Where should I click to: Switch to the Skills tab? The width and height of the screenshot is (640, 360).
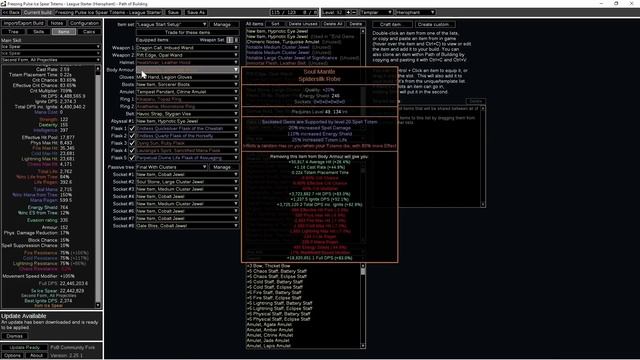click(39, 32)
